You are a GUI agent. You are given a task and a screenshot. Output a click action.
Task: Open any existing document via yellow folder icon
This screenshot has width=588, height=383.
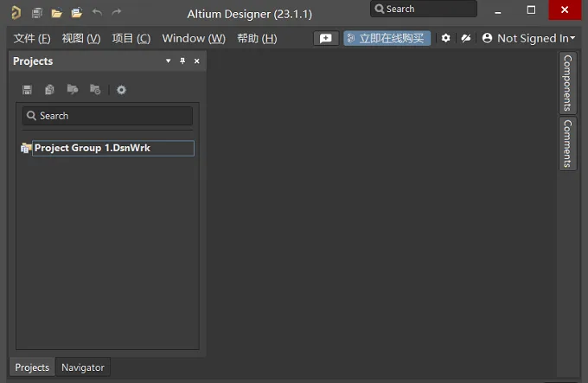coord(56,14)
